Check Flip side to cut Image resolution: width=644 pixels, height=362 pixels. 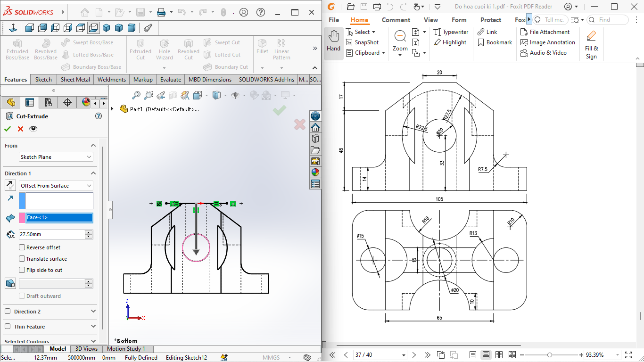point(21,270)
